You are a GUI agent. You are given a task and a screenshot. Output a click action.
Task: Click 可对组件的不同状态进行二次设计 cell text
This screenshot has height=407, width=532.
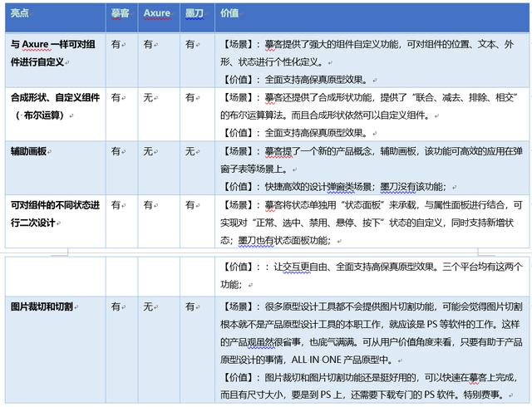[55, 213]
